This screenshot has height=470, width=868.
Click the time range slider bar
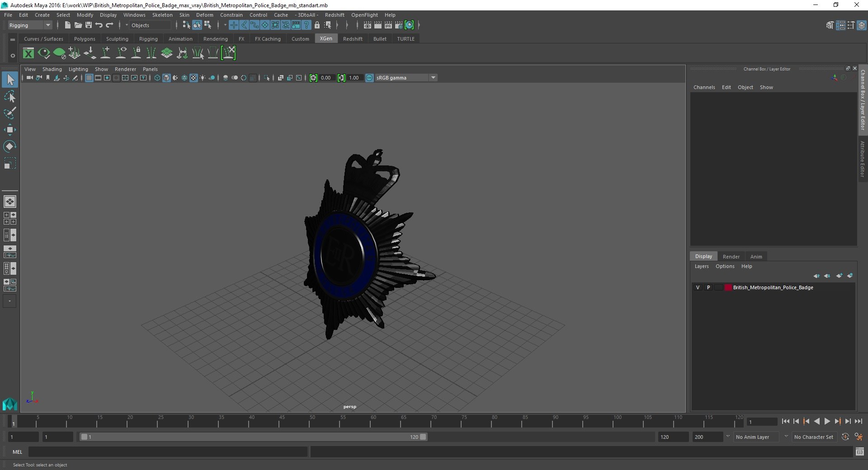[253, 437]
